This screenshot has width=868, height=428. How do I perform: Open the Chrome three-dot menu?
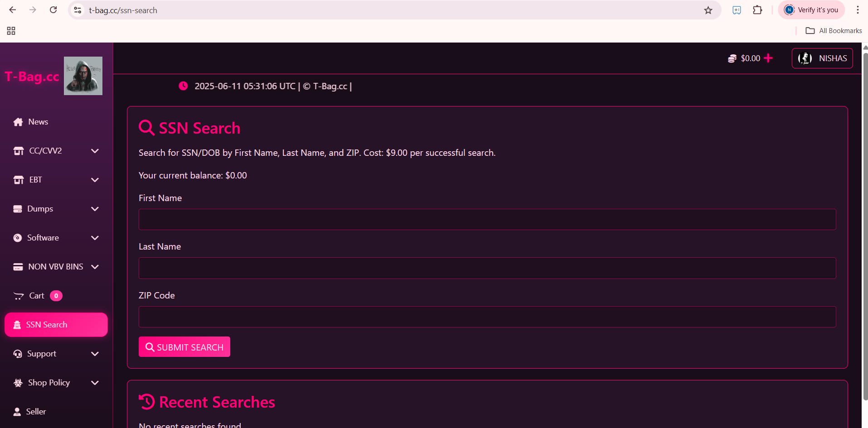point(858,10)
